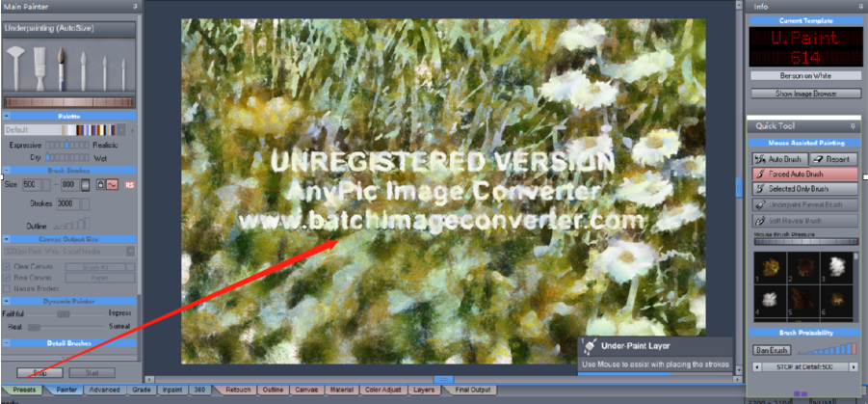
Task: Decrease the STOP at Detail value
Action: [756, 366]
